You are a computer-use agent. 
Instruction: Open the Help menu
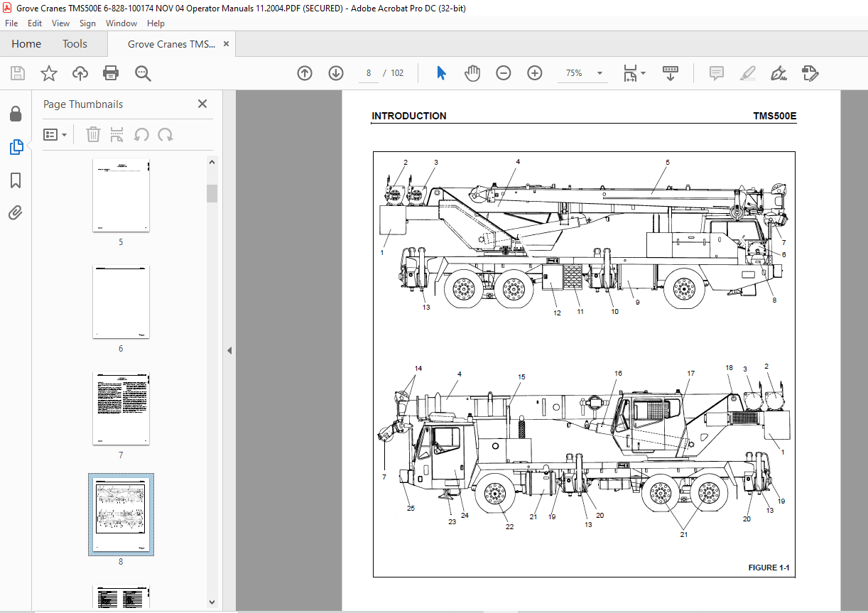pyautogui.click(x=156, y=23)
